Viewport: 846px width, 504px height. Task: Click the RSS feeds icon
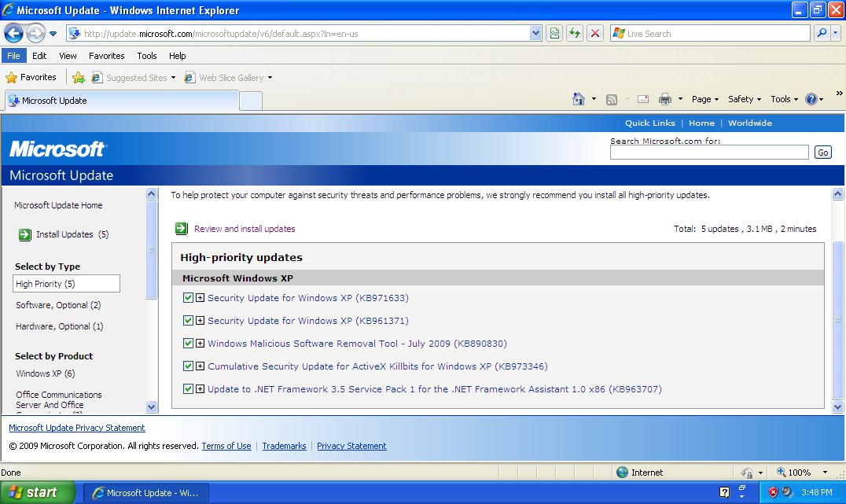[x=611, y=99]
